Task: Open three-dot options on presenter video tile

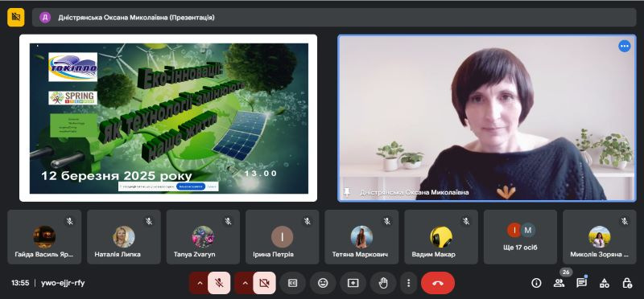Action: coord(625,47)
